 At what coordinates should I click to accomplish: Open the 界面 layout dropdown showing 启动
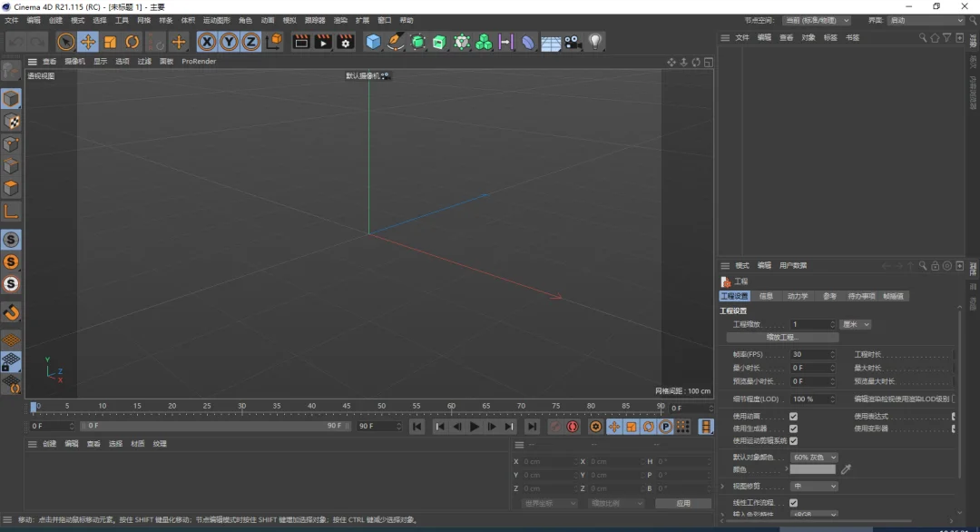(x=926, y=21)
